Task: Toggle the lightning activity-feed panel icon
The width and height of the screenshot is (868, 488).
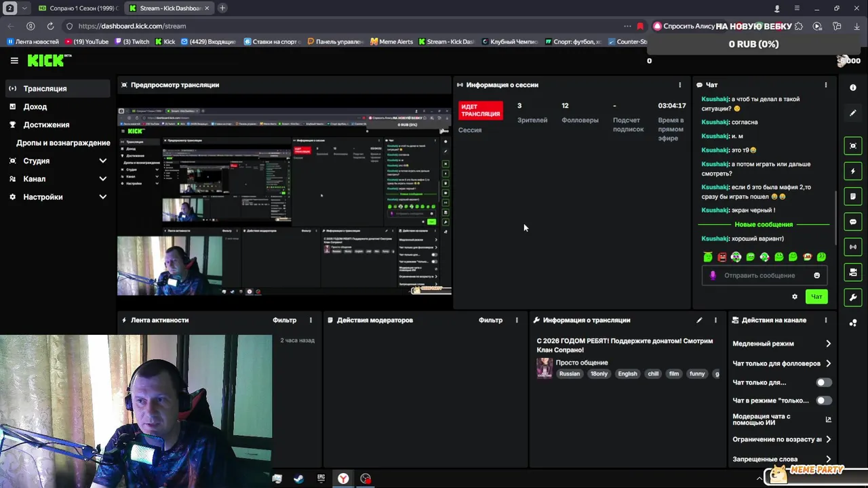Action: pyautogui.click(x=853, y=171)
